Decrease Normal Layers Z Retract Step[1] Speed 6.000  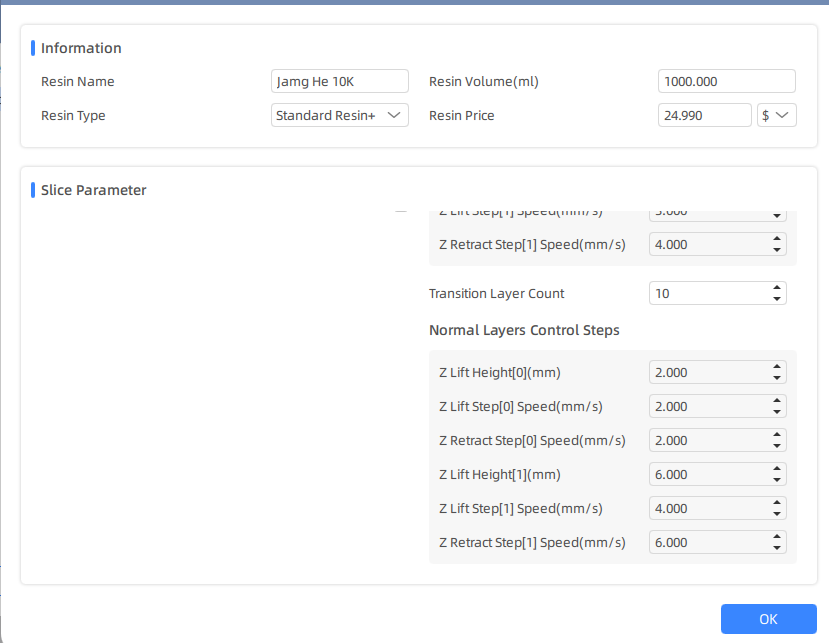(777, 548)
